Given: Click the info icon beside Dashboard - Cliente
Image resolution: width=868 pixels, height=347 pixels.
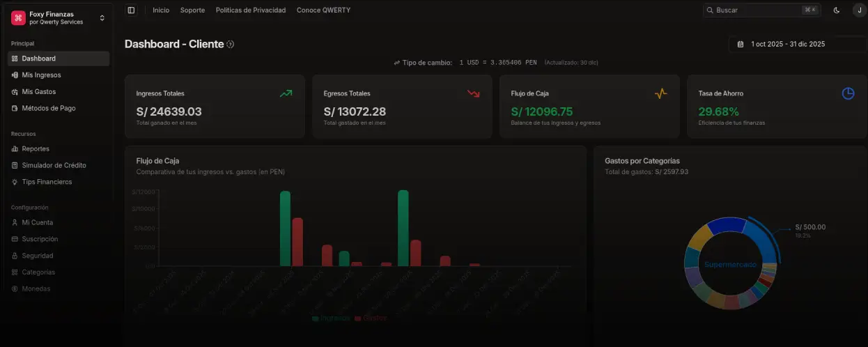Looking at the screenshot, I should coord(231,45).
